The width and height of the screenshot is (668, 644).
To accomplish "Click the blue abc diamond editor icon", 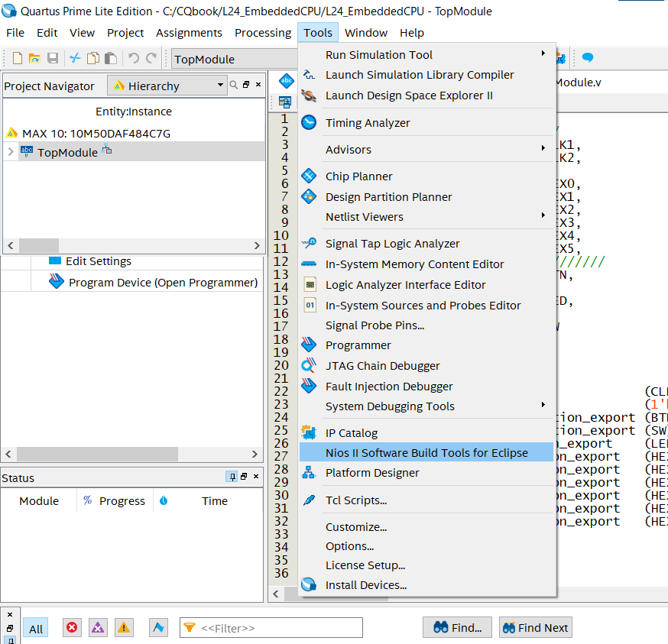I will coord(287,81).
